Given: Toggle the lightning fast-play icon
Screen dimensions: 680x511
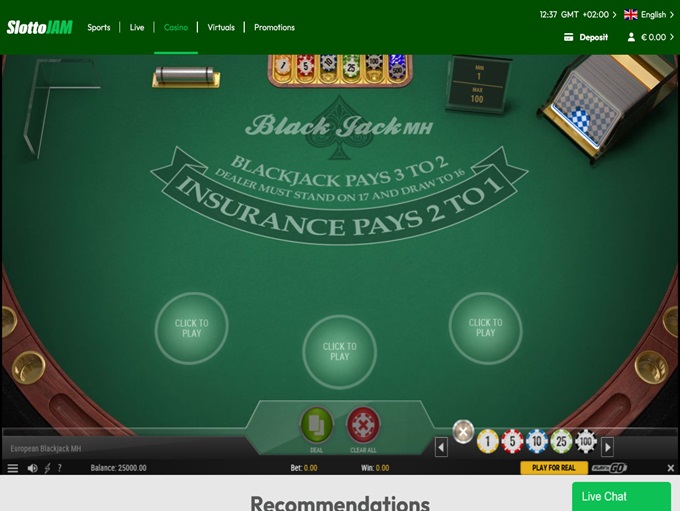Looking at the screenshot, I should click(x=47, y=468).
